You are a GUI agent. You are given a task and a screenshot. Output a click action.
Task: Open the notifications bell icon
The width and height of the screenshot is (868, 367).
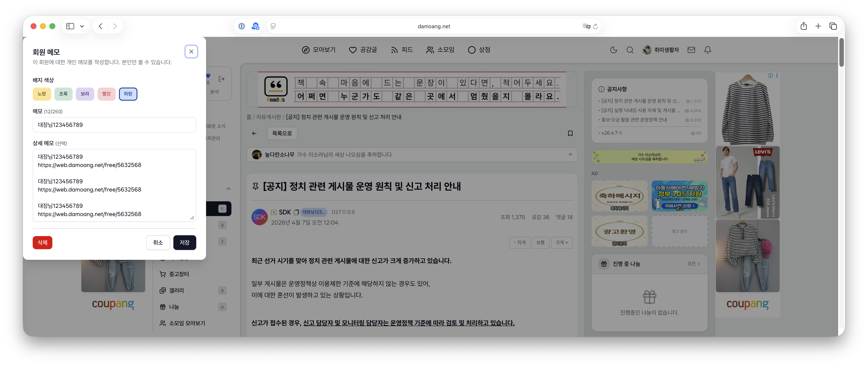click(x=708, y=50)
